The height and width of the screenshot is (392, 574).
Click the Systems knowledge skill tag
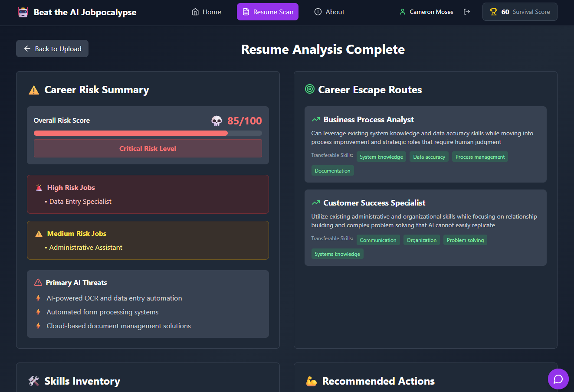(338, 254)
